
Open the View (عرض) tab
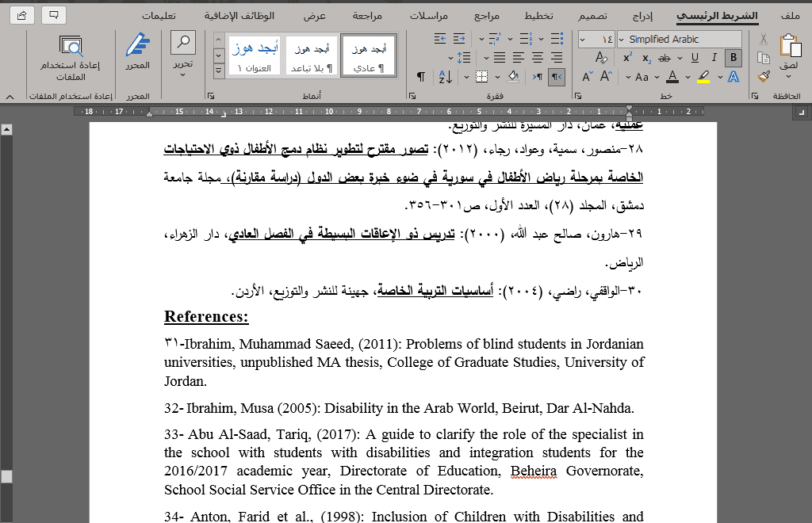[315, 16]
